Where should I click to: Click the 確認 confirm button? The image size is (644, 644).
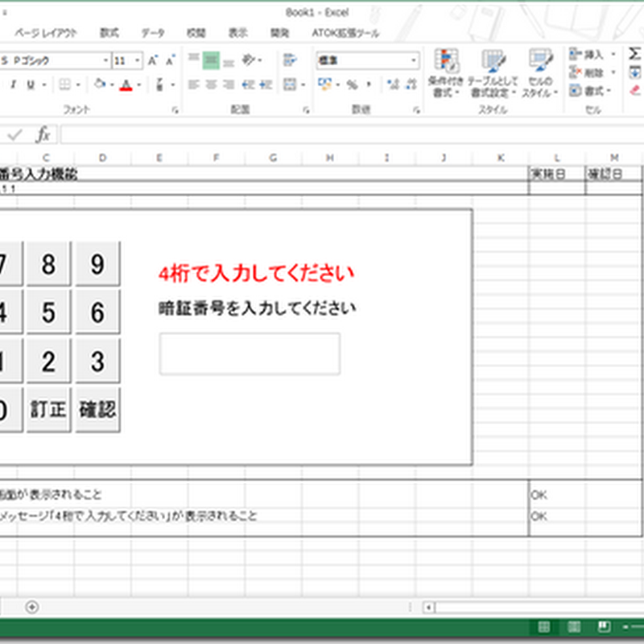coord(97,410)
